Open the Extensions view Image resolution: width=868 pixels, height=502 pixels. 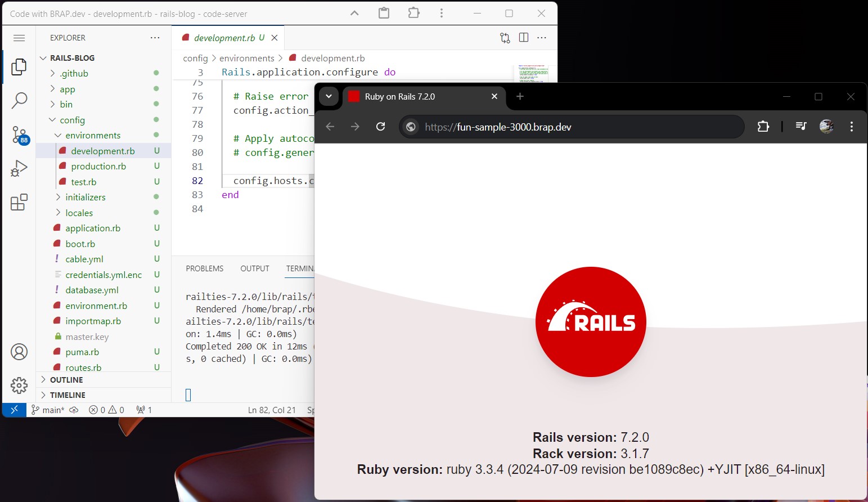click(x=19, y=203)
